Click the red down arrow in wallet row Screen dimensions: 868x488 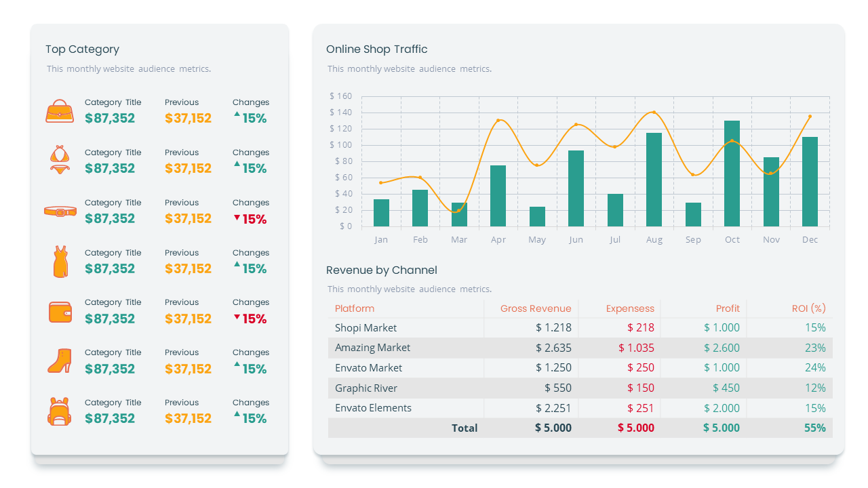tap(237, 317)
